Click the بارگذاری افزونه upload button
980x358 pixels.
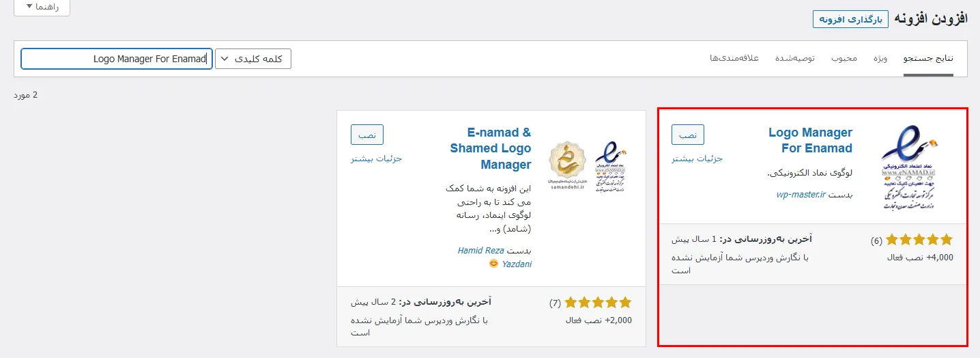click(x=850, y=19)
